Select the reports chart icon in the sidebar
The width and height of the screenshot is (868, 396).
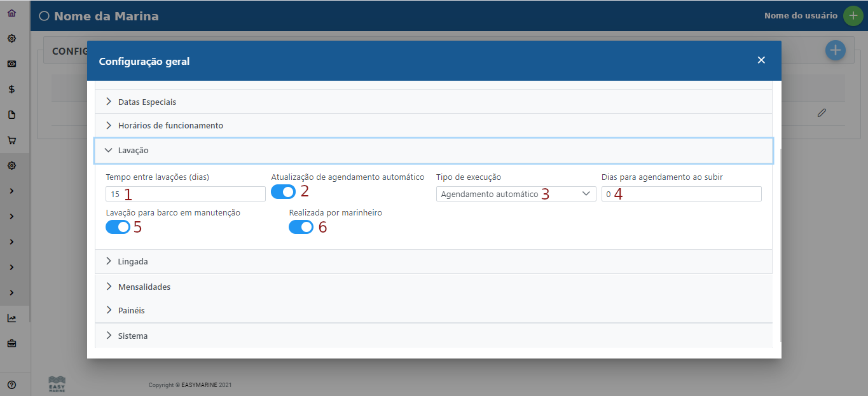11,318
